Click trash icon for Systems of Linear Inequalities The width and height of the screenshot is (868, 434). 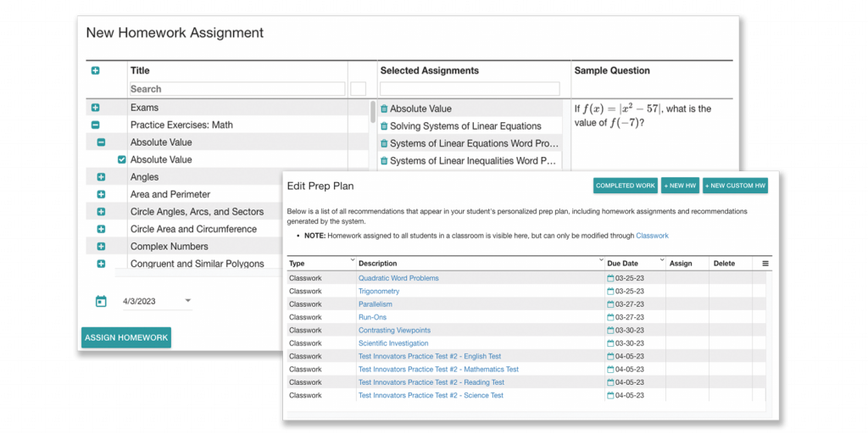(384, 161)
